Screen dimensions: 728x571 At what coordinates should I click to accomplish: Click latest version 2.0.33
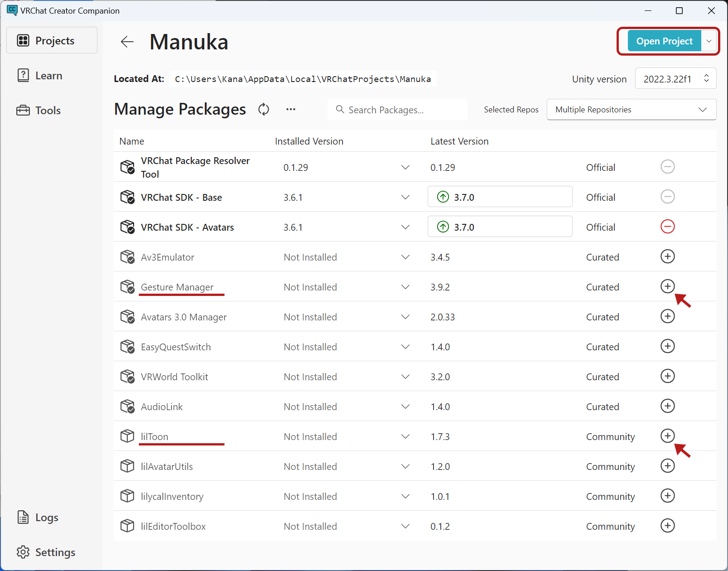click(443, 317)
